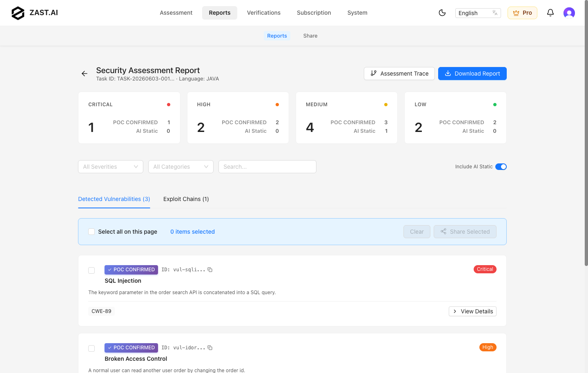The image size is (588, 373).
Task: Click the Assessment Trace button
Action: 399,74
